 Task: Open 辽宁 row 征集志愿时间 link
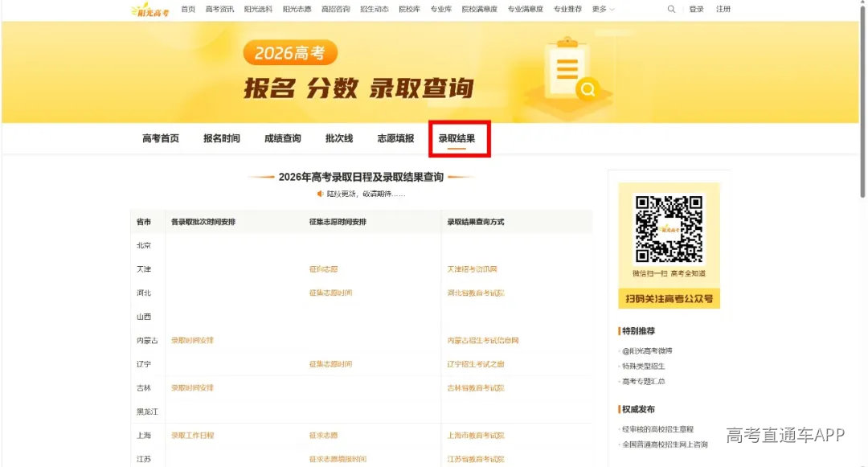click(x=330, y=364)
